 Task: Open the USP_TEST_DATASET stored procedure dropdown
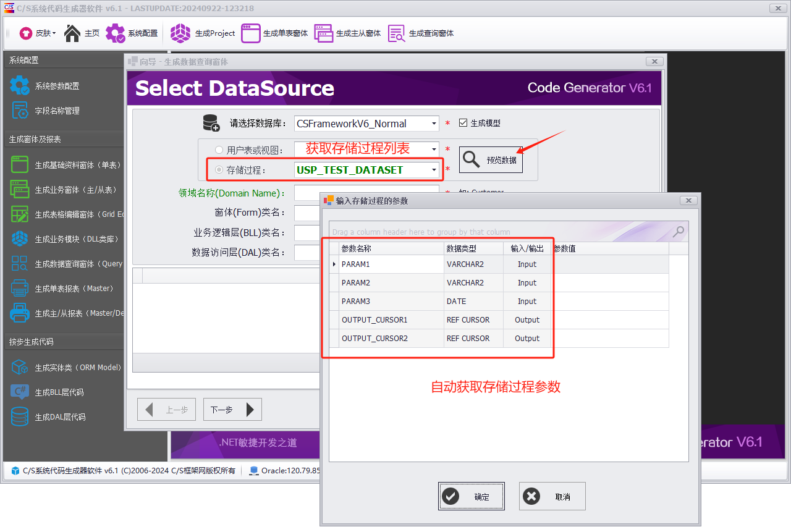[x=434, y=170]
